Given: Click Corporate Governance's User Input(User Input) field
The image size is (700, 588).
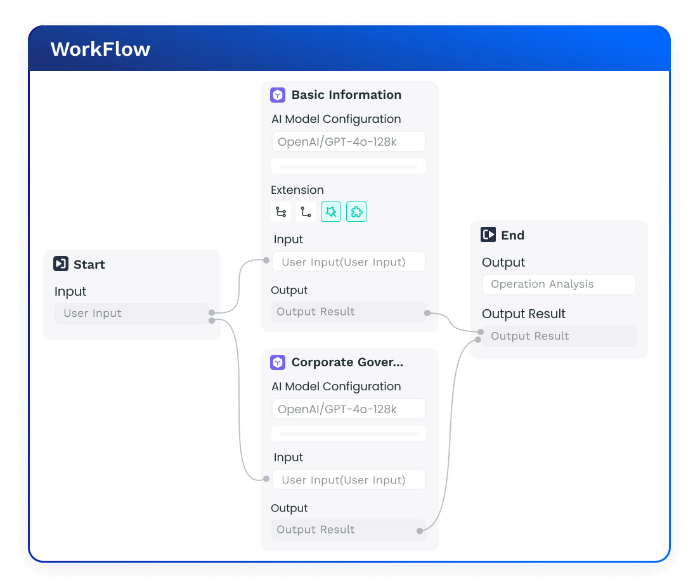Looking at the screenshot, I should click(348, 480).
